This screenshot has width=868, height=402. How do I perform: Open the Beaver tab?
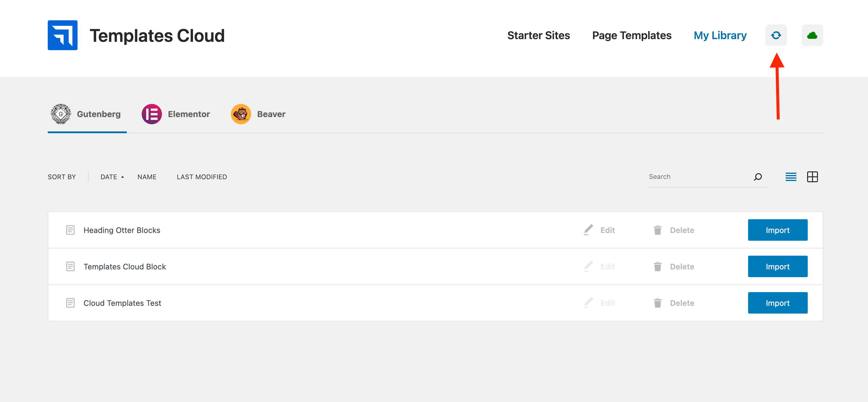coord(258,114)
